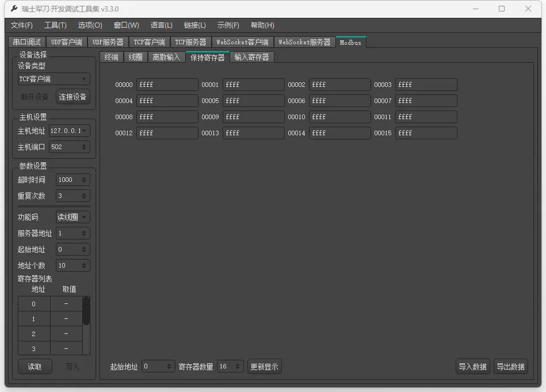Image resolution: width=546 pixels, height=392 pixels.
Task: Click the 连接设备 button
Action: coord(72,97)
